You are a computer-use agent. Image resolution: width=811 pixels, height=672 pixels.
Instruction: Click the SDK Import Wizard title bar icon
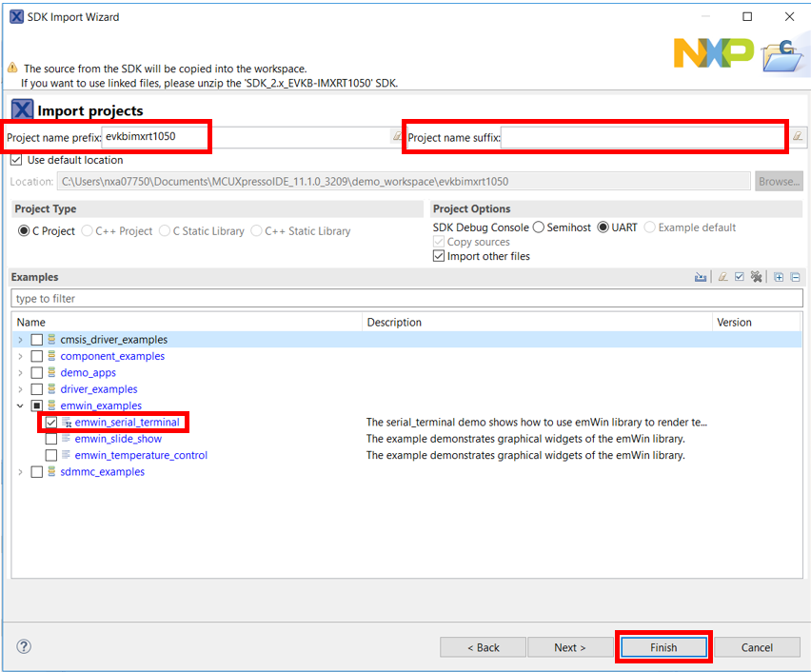[16, 16]
